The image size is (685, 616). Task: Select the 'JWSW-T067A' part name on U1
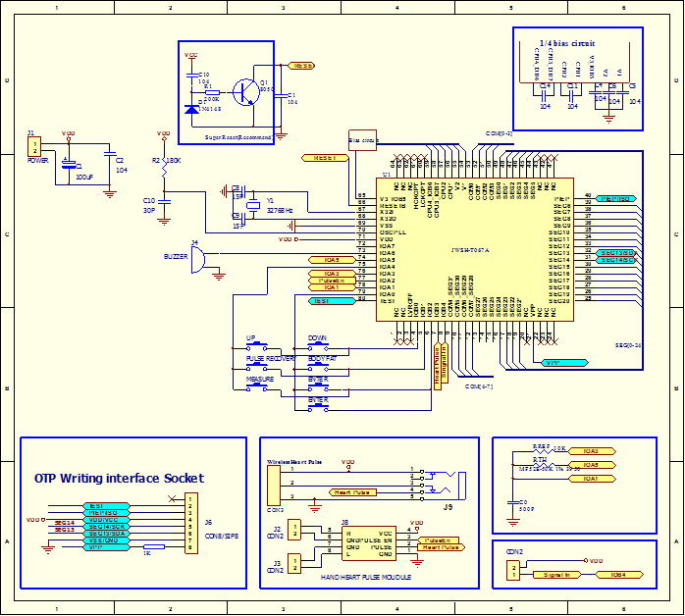point(470,250)
